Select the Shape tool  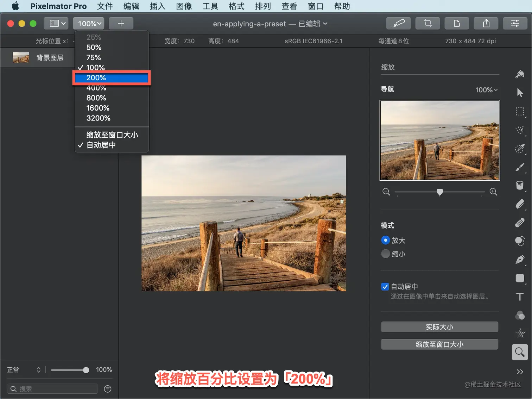(520, 278)
